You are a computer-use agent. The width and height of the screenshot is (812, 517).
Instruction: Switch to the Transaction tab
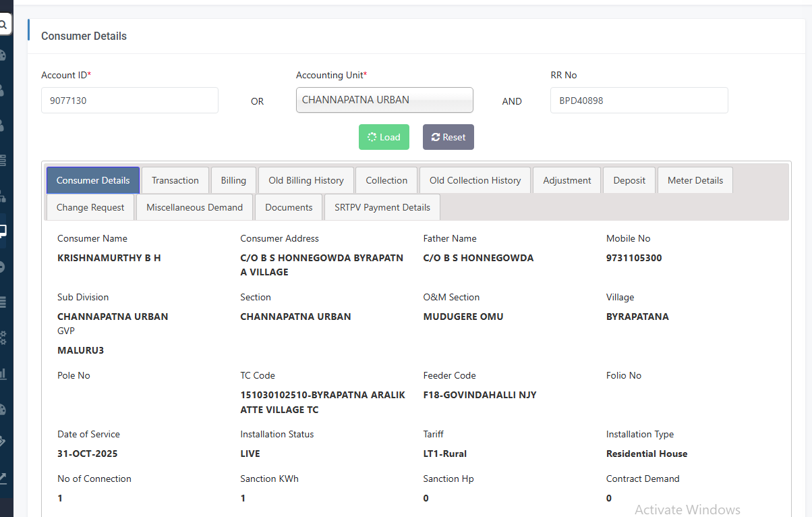pyautogui.click(x=175, y=180)
